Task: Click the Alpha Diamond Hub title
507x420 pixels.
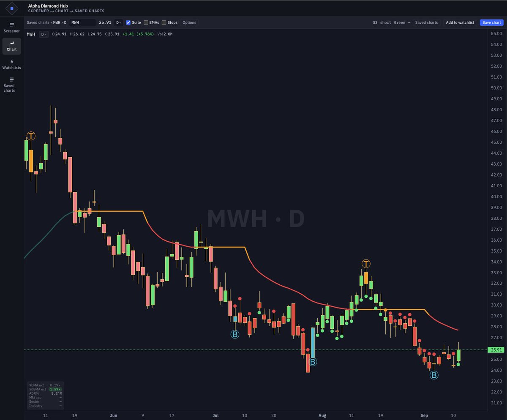Action: (48, 6)
